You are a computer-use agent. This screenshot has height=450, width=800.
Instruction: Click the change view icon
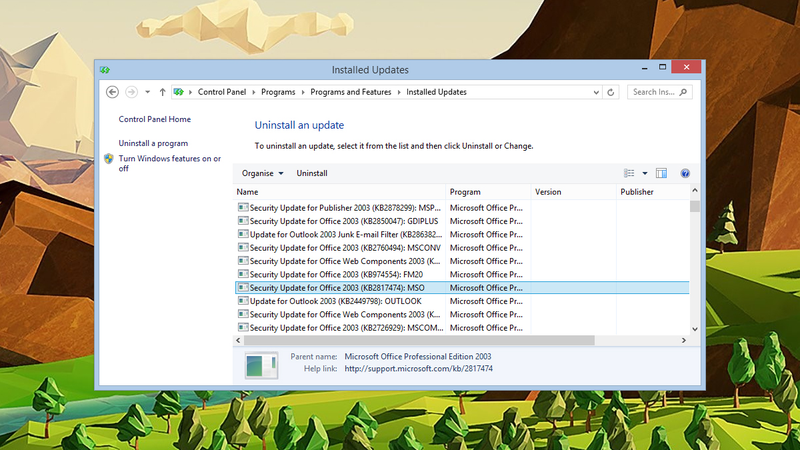tap(629, 173)
